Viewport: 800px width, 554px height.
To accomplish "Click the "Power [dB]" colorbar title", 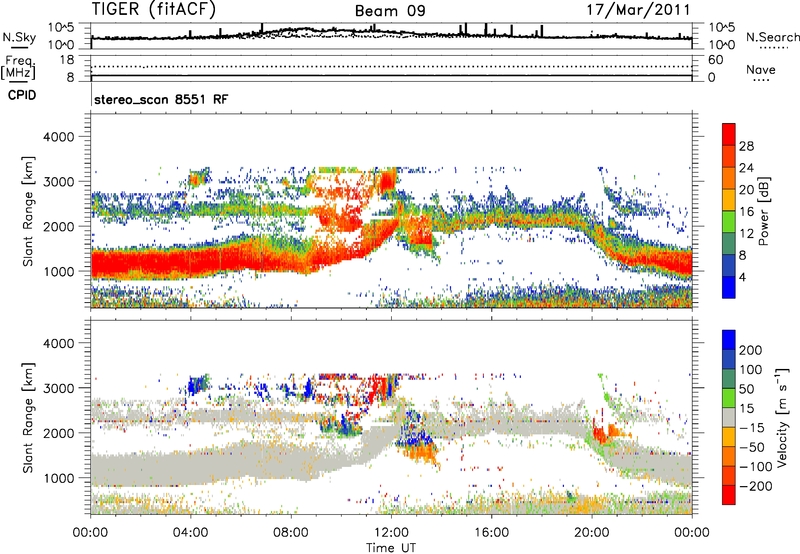I will (764, 211).
